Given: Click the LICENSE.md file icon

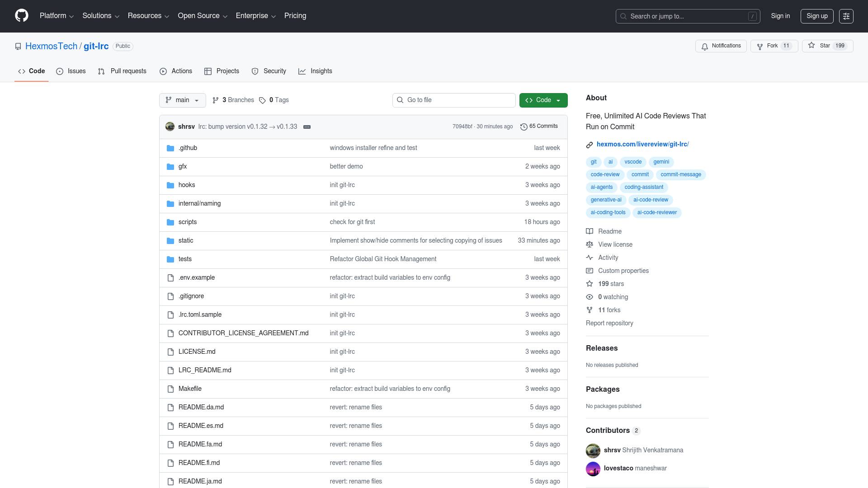Looking at the screenshot, I should [x=170, y=352].
